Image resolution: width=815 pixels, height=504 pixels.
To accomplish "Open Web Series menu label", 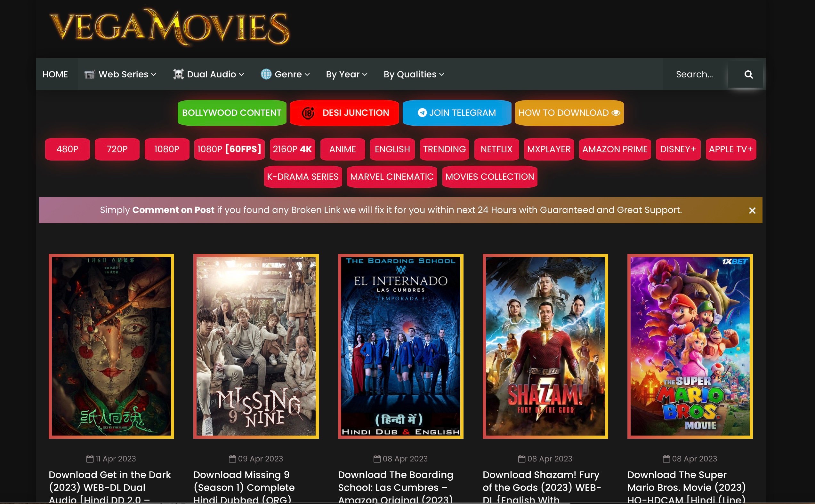I will pos(124,74).
